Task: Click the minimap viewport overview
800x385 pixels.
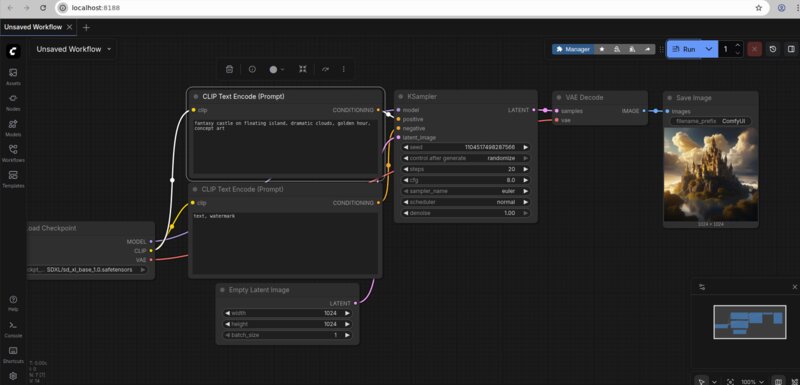Action: (x=749, y=322)
